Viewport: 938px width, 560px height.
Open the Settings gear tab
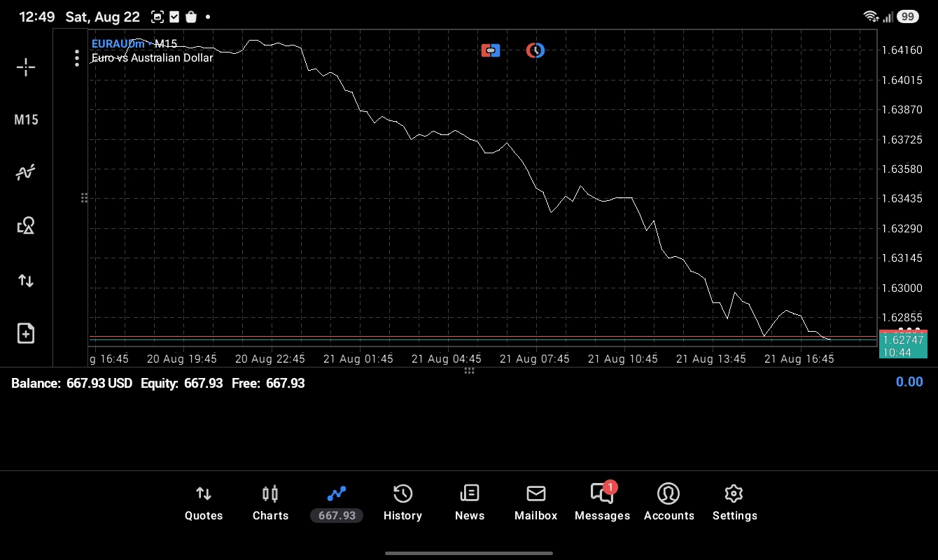click(734, 503)
